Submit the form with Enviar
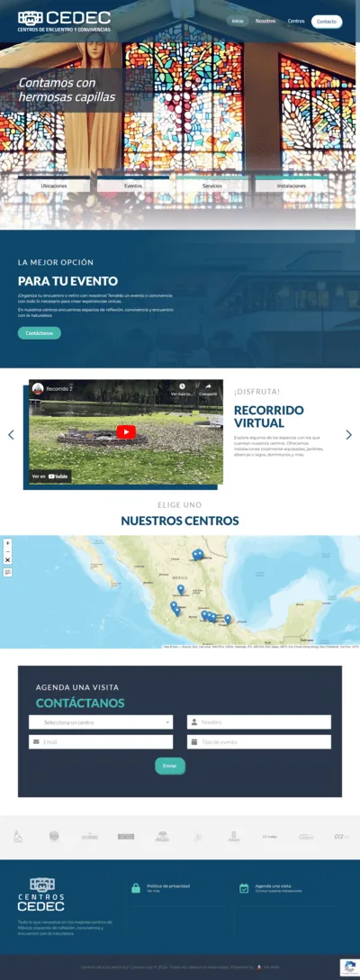Image resolution: width=360 pixels, height=980 pixels. click(x=170, y=766)
